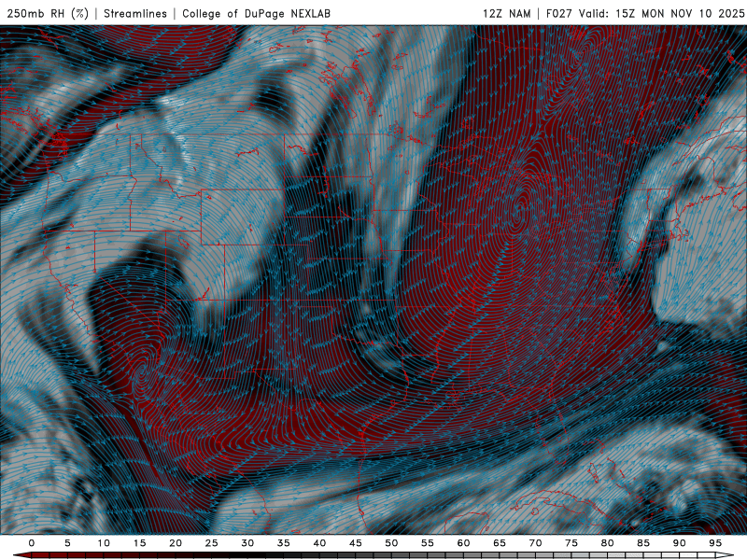The height and width of the screenshot is (560, 747).
Task: Click the colorbar label "5"
Action: (67, 543)
